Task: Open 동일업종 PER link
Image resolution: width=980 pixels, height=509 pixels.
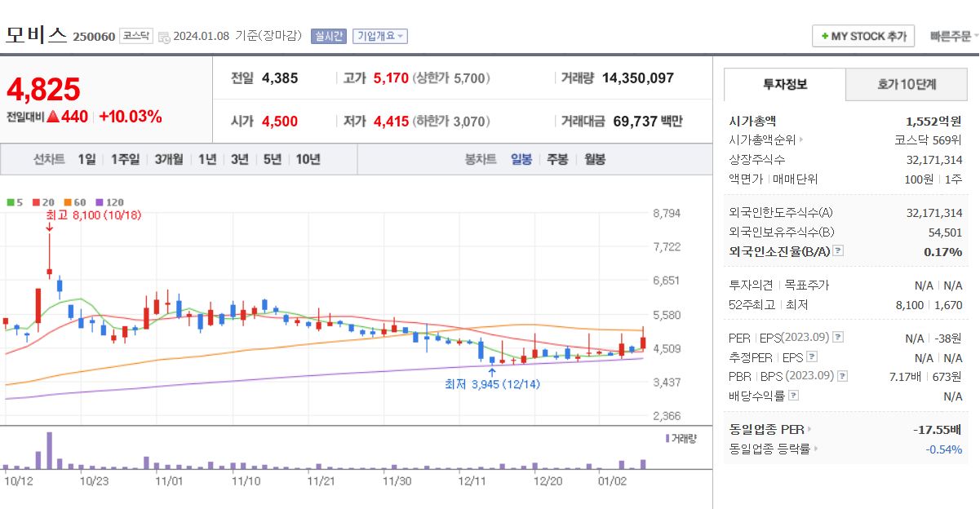Action: pos(767,429)
